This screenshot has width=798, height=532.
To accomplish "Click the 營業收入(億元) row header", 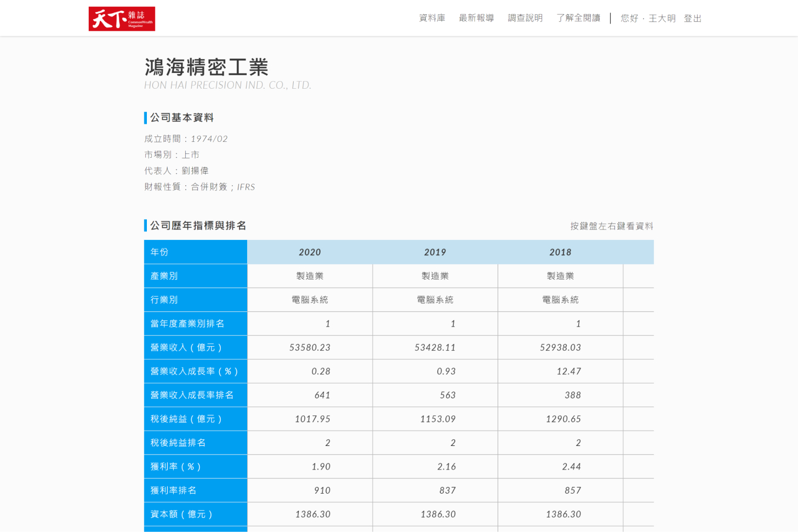I will (196, 347).
